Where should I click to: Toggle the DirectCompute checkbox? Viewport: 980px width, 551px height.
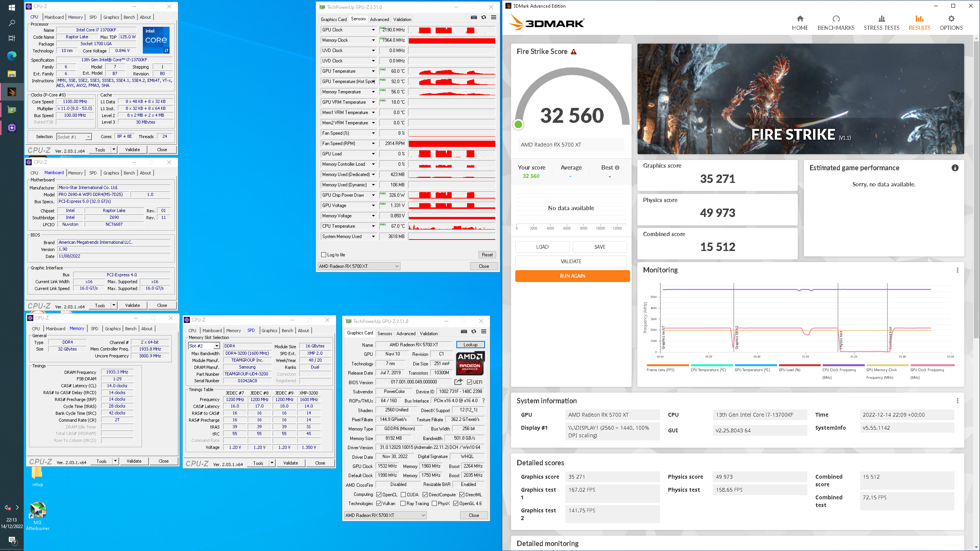pos(425,494)
